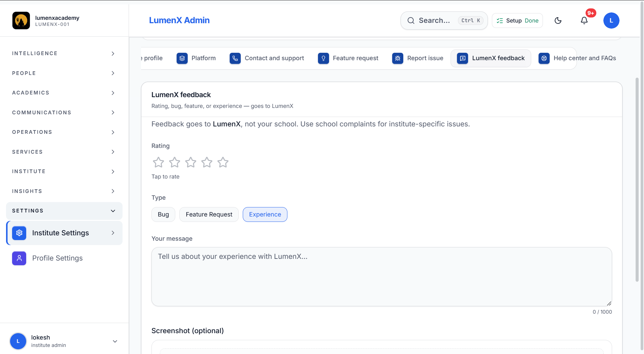644x354 pixels.
Task: Click the Contact and support phone icon
Action: pyautogui.click(x=235, y=58)
